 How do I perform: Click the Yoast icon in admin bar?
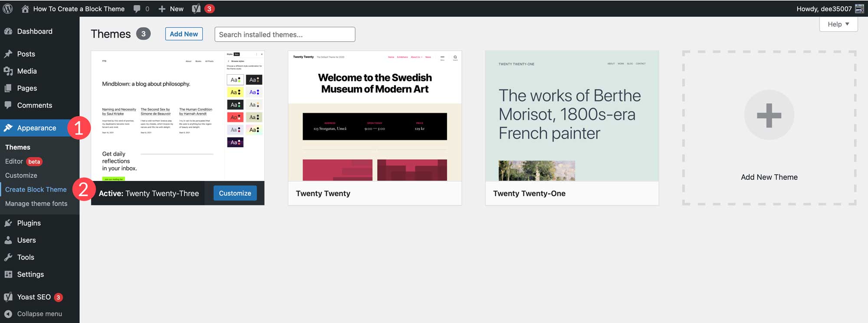pyautogui.click(x=197, y=9)
